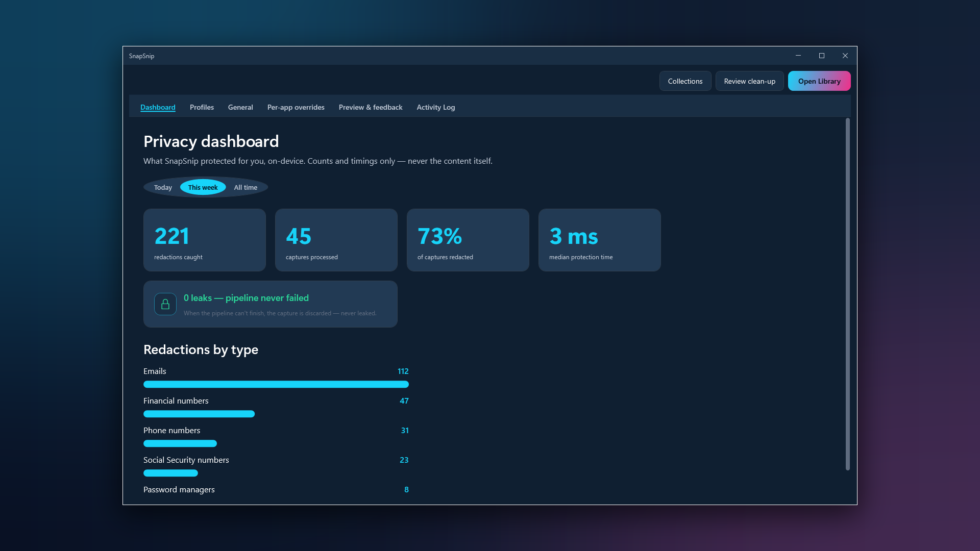Click the Financial numbers row label
Viewport: 980px width, 551px height.
click(176, 401)
